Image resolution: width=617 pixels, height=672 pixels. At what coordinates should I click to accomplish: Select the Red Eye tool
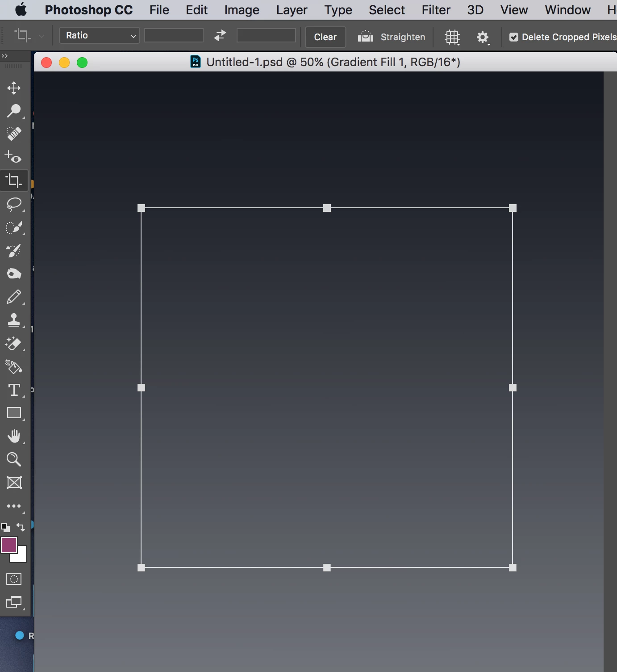pyautogui.click(x=13, y=157)
